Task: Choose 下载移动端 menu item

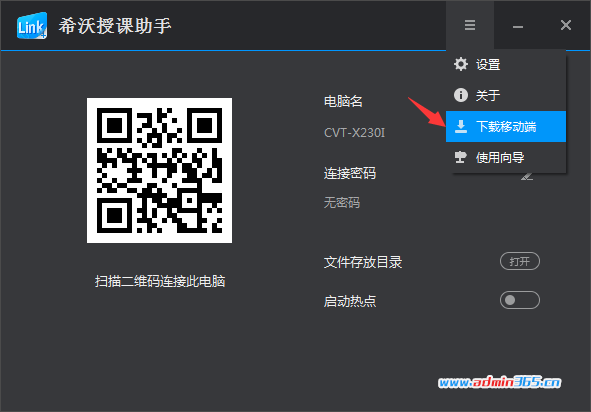Action: pyautogui.click(x=506, y=126)
